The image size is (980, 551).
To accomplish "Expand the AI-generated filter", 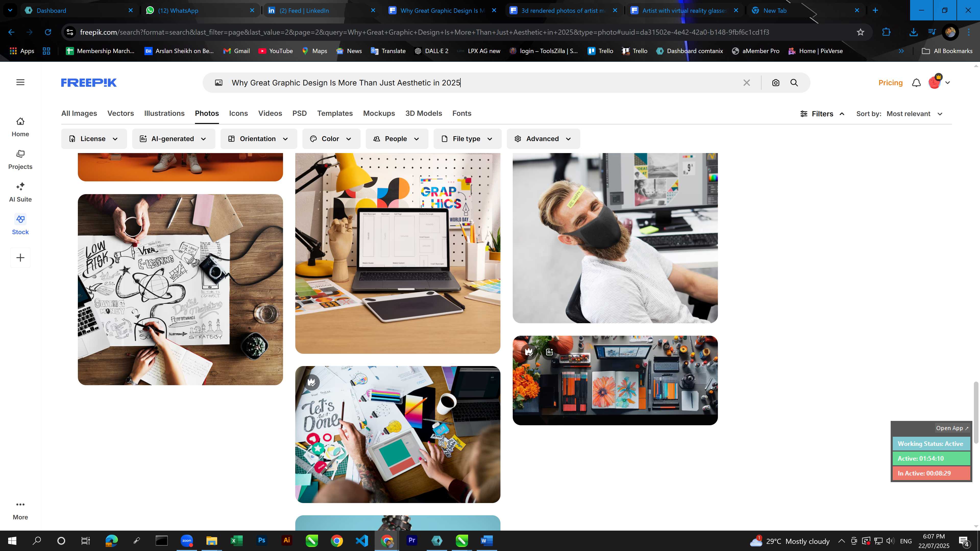I will tap(174, 139).
